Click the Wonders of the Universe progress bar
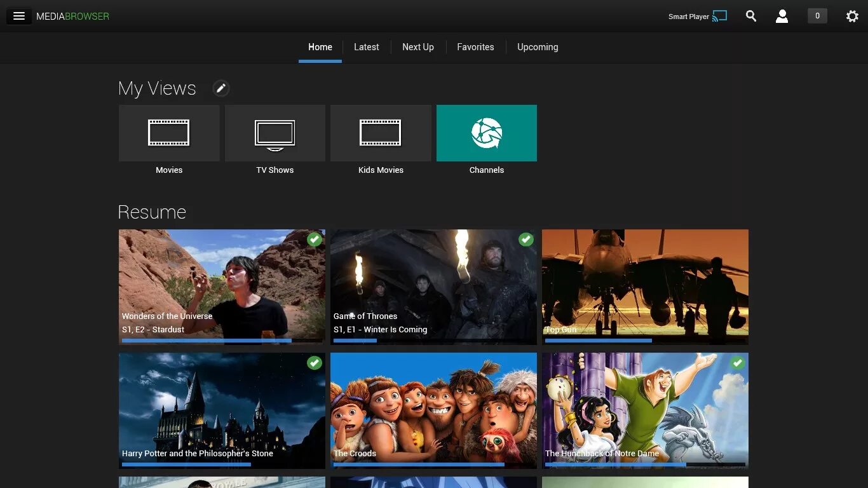 [222, 341]
